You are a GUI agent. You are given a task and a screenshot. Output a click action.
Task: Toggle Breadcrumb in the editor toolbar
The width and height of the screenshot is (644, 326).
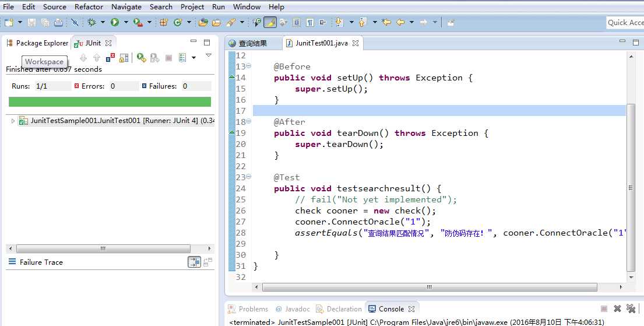coord(256,23)
